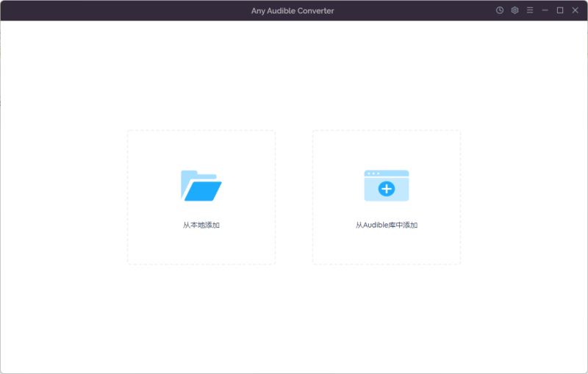588x374 pixels.
Task: Maximize the Any Audible Converter window
Action: click(560, 10)
